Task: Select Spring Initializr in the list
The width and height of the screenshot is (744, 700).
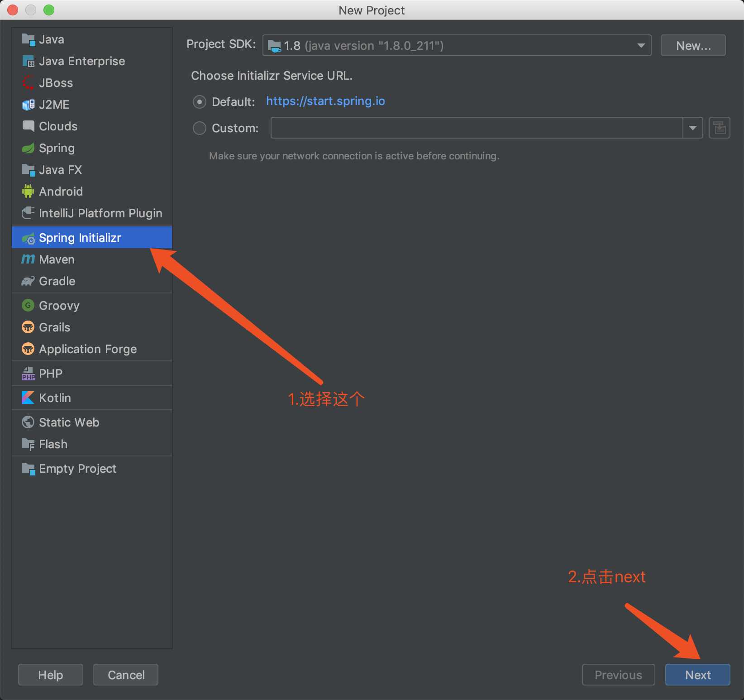Action: (92, 238)
